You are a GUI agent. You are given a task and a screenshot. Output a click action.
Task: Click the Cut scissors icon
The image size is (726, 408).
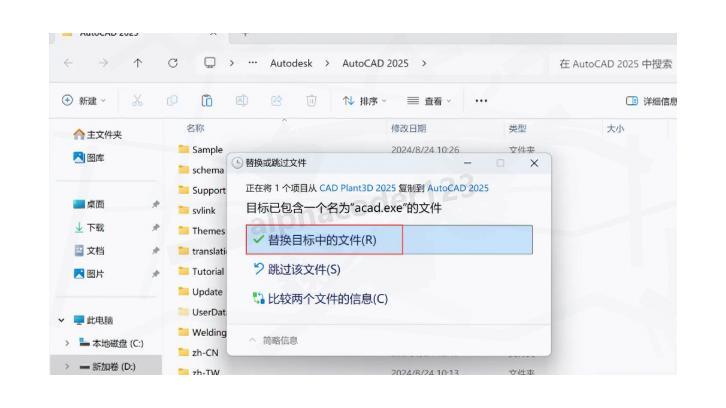[x=137, y=100]
